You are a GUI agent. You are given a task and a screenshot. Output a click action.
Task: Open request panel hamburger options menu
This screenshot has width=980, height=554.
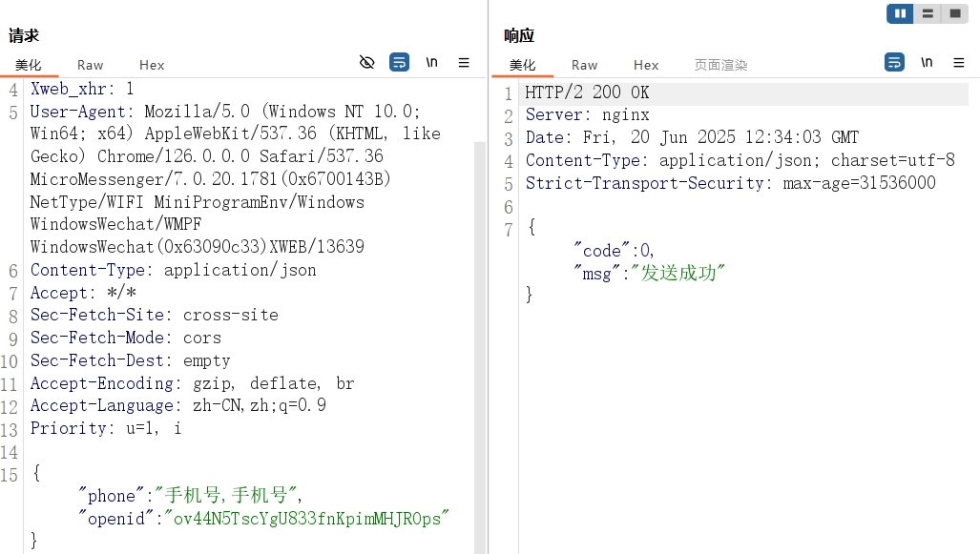point(464,63)
